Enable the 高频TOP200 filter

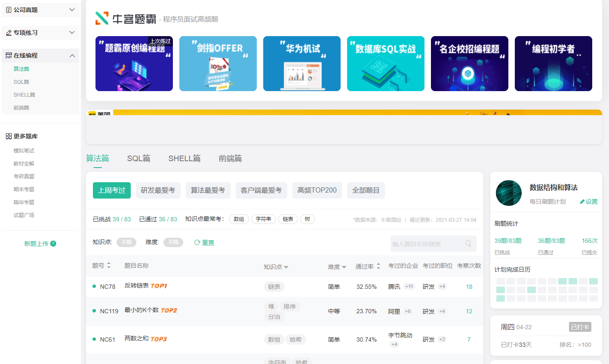[x=317, y=190]
